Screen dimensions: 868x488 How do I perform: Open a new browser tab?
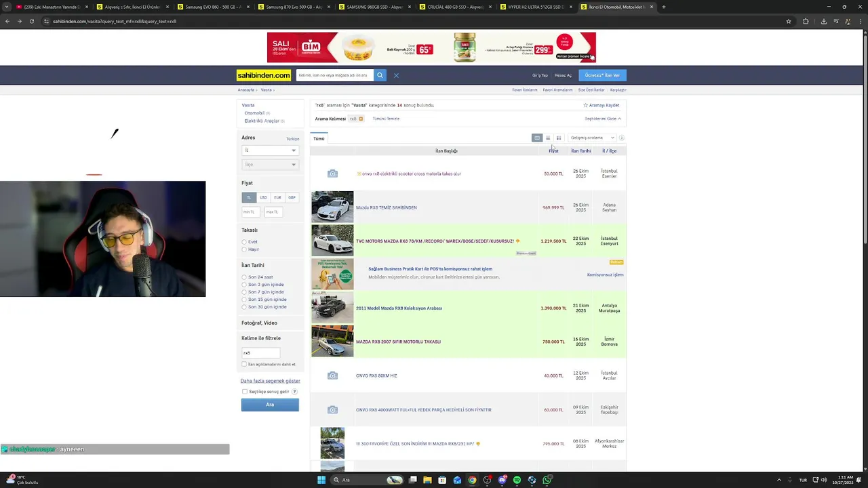[663, 7]
